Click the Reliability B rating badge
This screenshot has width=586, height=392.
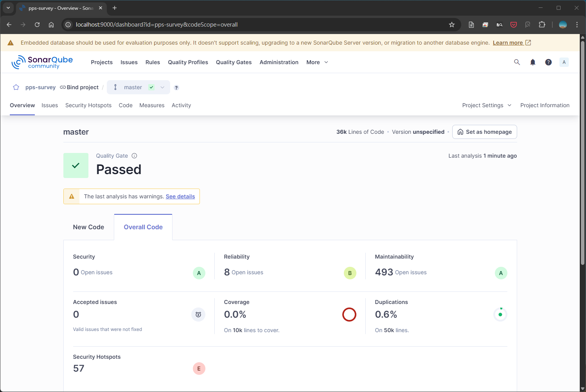[350, 273]
